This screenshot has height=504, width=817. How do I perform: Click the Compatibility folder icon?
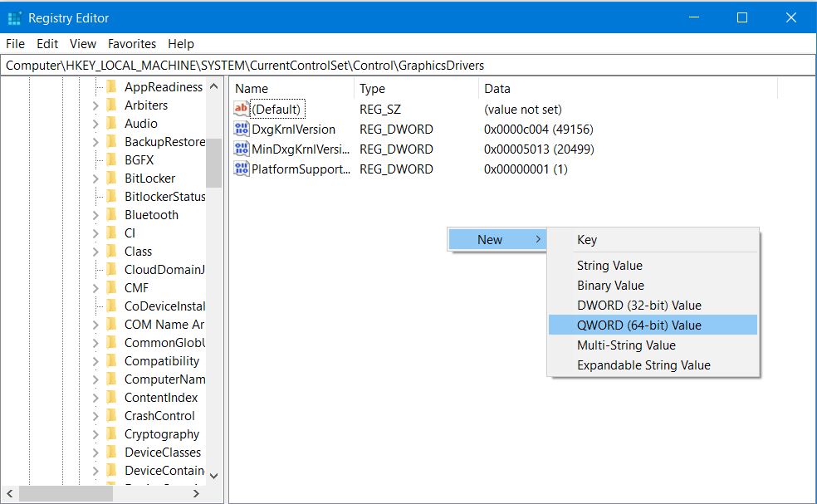(111, 360)
